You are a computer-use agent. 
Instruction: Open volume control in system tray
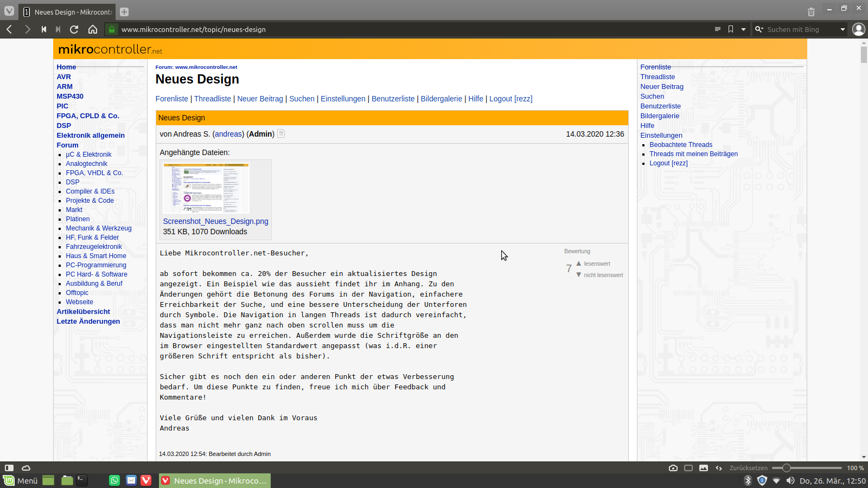pos(790,480)
